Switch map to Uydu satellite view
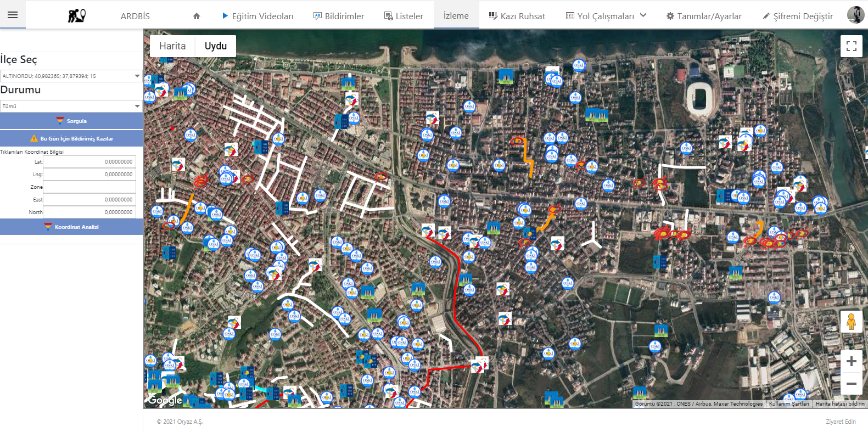868x432 pixels. tap(216, 46)
